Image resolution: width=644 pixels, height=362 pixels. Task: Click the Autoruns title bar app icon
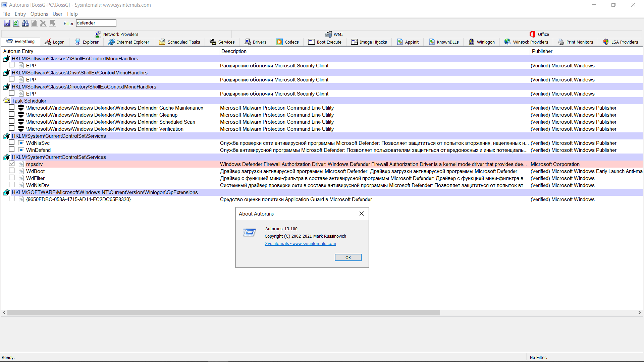(x=4, y=5)
